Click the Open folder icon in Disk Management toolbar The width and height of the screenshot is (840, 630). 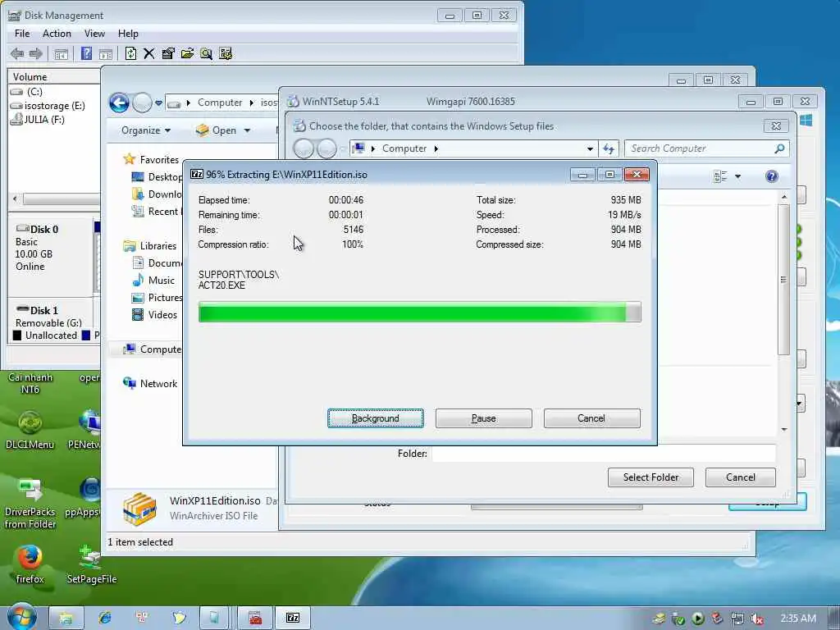[187, 53]
